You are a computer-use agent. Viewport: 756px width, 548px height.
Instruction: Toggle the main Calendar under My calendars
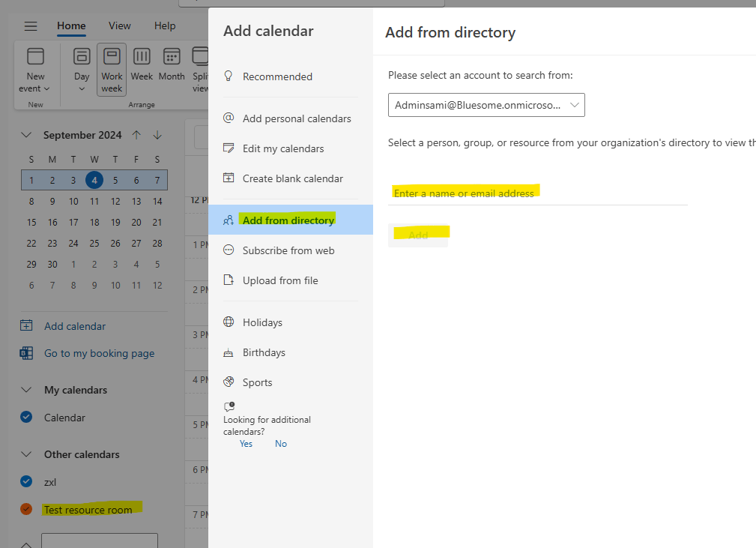click(x=25, y=418)
